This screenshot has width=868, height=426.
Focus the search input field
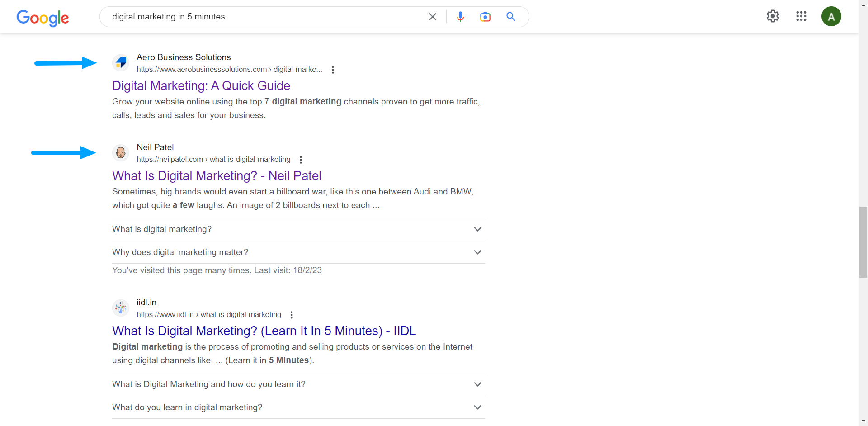tap(267, 17)
